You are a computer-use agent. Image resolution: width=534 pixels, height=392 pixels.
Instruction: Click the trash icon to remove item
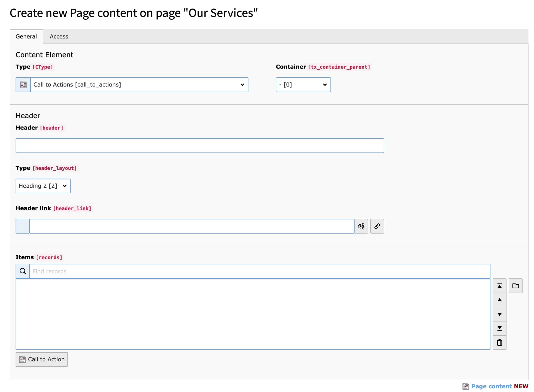[x=499, y=342]
